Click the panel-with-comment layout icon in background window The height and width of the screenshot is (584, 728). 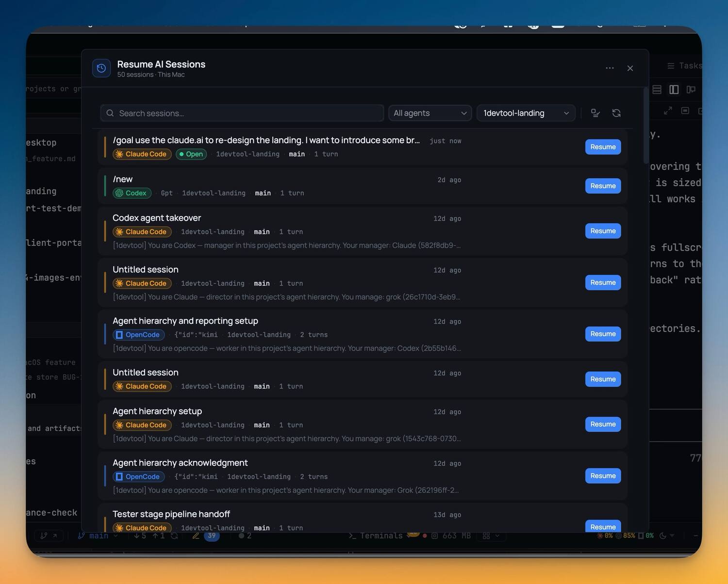pyautogui.click(x=691, y=90)
